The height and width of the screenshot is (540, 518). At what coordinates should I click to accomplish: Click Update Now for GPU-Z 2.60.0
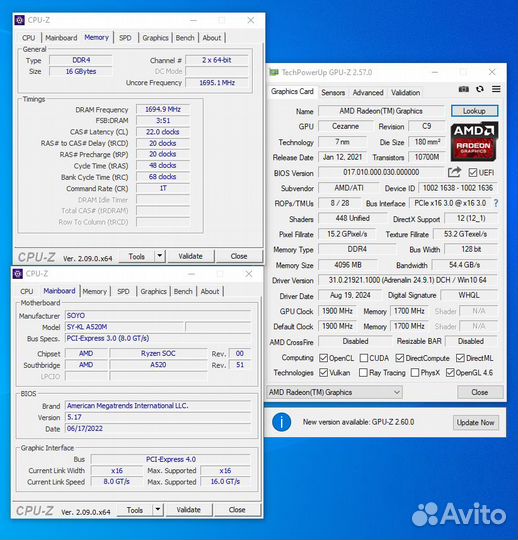(475, 422)
